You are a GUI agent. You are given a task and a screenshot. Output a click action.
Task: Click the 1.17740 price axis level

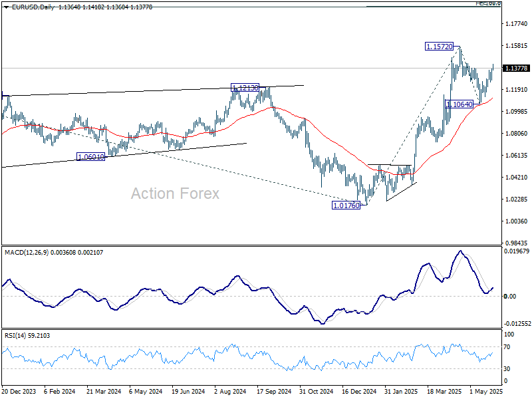[x=515, y=24]
